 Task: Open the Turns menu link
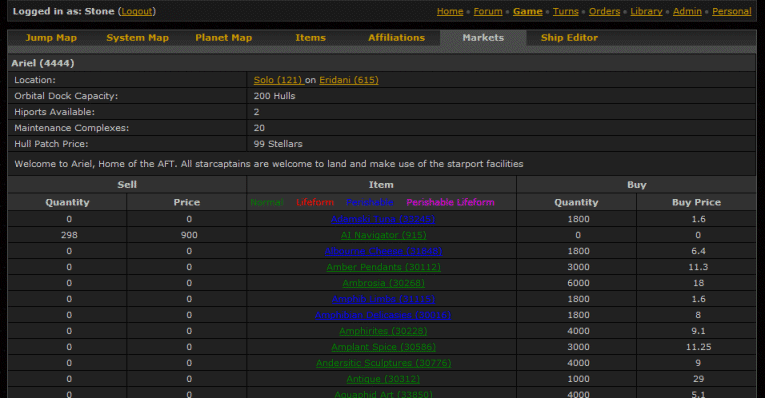565,11
